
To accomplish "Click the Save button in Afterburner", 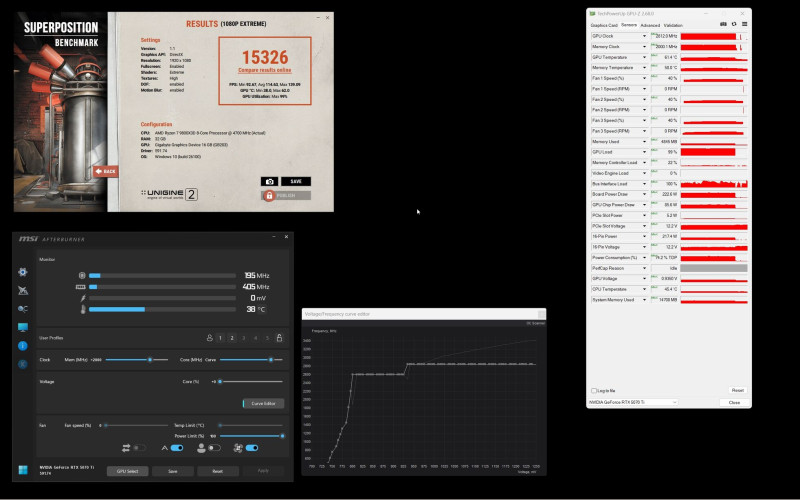I will coord(172,471).
